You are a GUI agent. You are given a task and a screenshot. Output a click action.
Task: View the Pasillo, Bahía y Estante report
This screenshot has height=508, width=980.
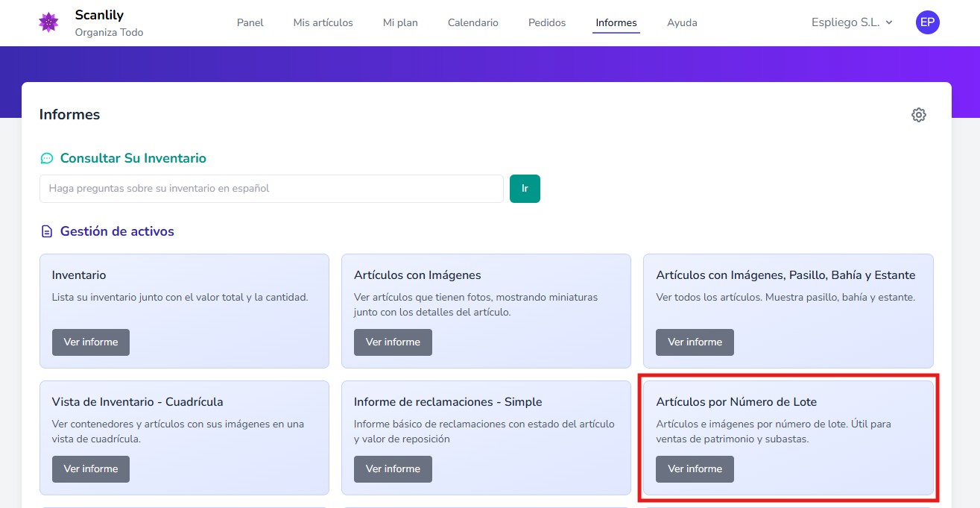point(695,342)
